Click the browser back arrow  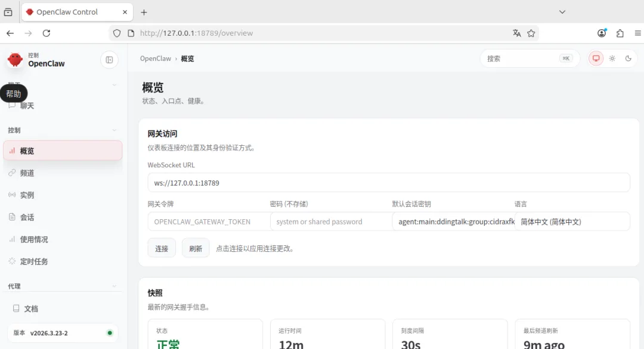[x=10, y=33]
